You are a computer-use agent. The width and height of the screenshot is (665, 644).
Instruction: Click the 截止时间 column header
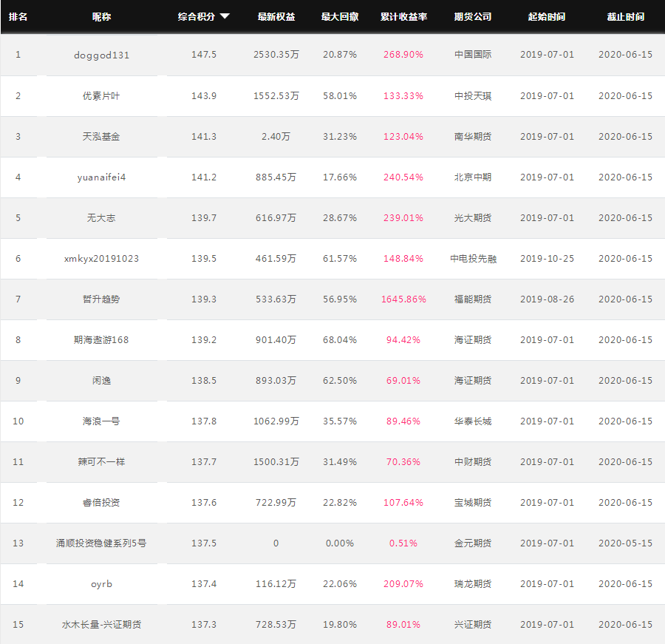click(626, 16)
